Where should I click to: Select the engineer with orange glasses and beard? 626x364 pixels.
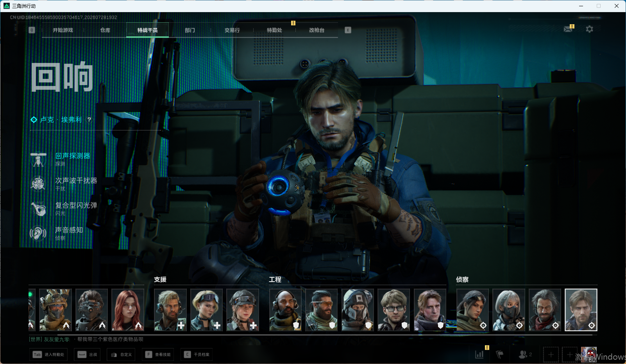click(x=322, y=310)
